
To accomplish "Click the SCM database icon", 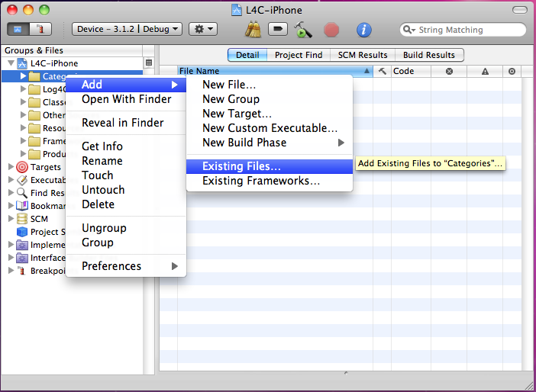I will [22, 219].
